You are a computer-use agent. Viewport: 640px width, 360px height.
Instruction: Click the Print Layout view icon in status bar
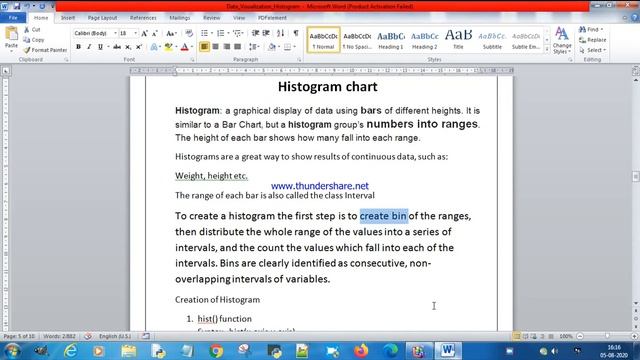click(516, 336)
